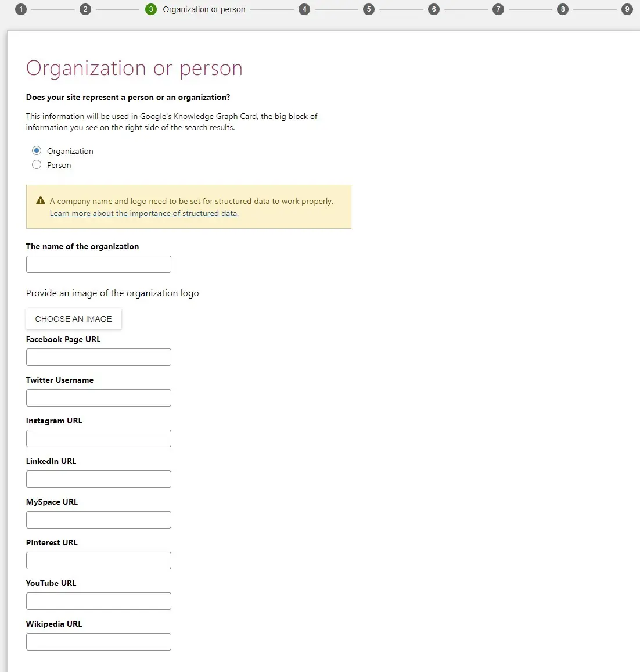Skip to final step 9 circle

click(x=627, y=9)
